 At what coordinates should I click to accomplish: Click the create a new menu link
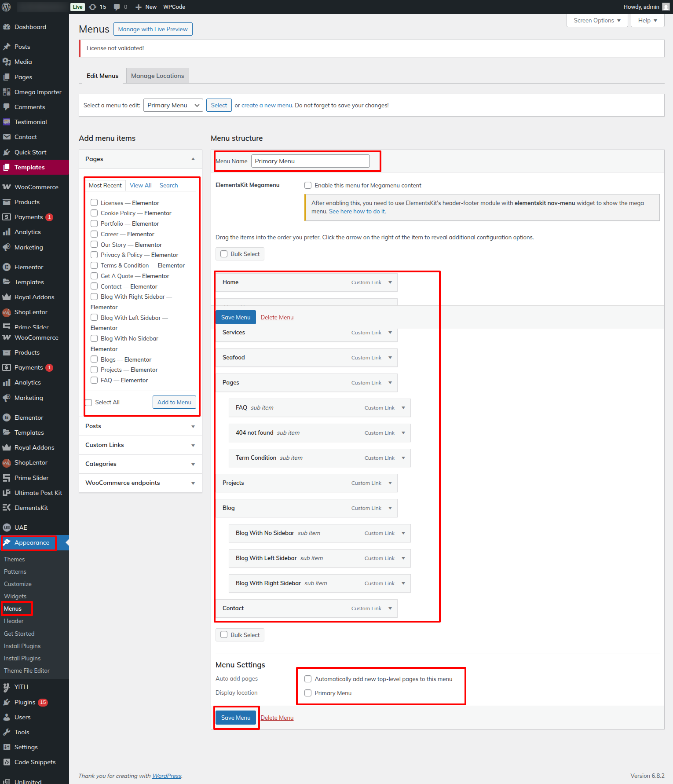click(267, 105)
